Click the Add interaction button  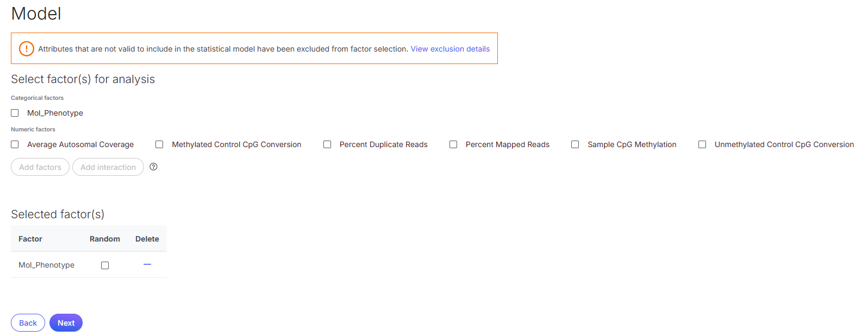108,167
